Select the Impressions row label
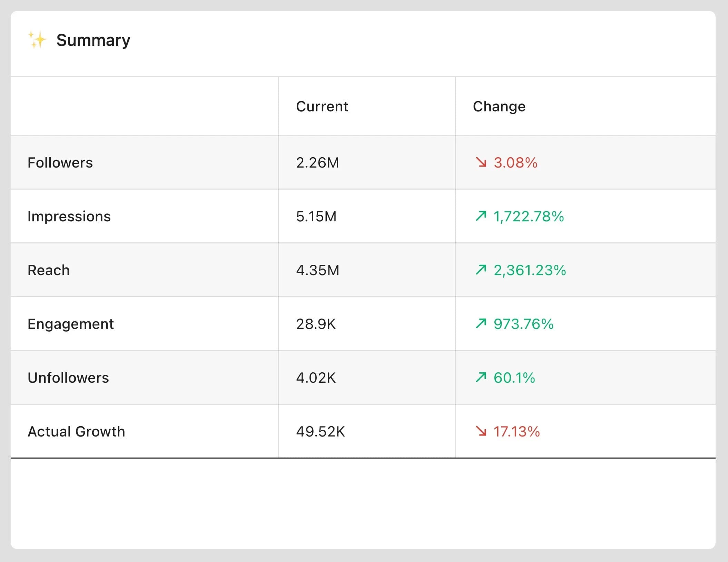 tap(69, 217)
